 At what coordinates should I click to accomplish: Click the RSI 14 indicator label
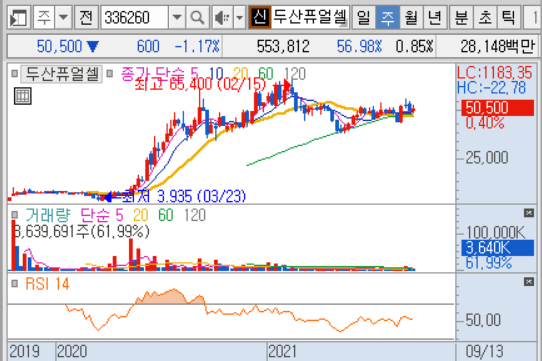coord(47,284)
